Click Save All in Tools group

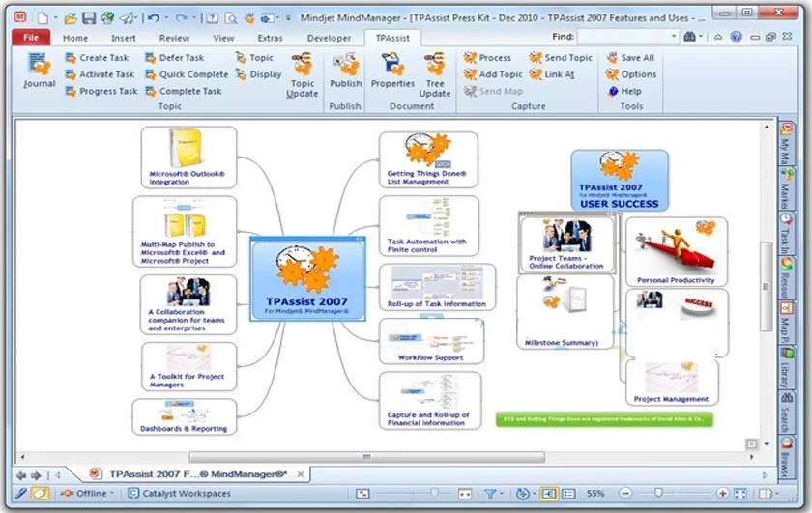point(630,57)
